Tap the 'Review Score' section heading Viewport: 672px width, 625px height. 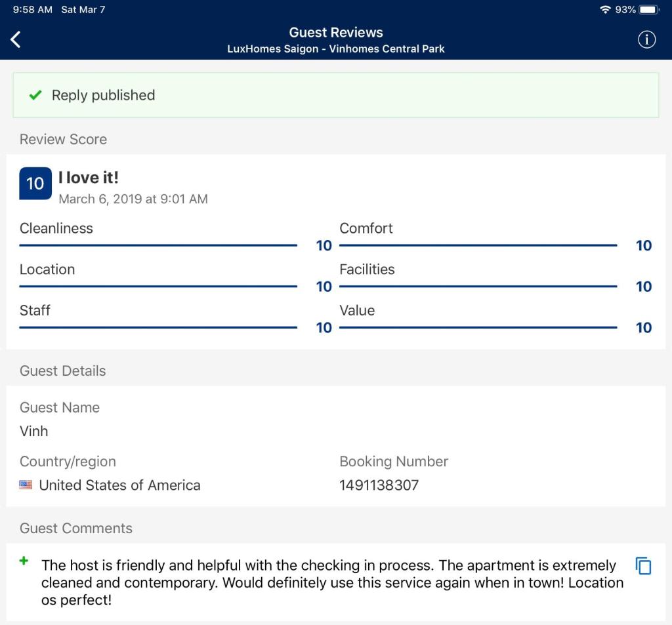(x=64, y=139)
